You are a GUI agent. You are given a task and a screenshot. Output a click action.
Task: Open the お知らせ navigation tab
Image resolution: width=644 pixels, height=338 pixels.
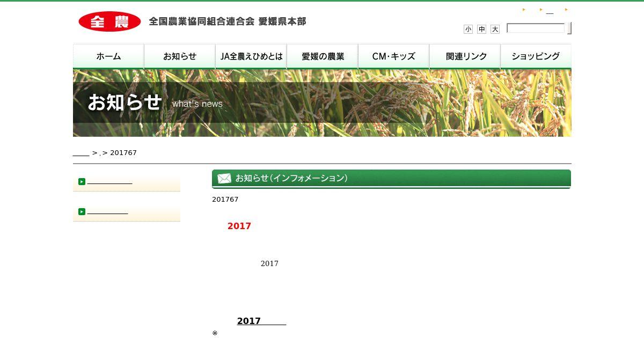pyautogui.click(x=180, y=56)
